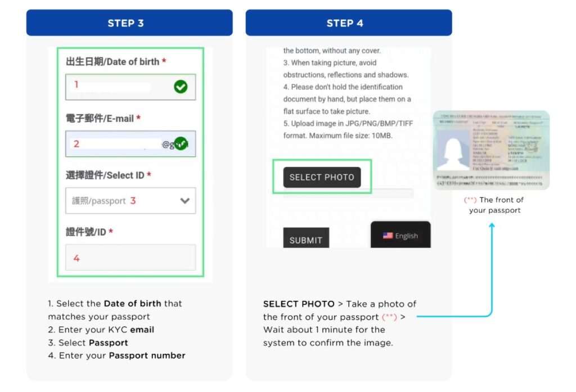Select the STEP 3 header tab
Image resolution: width=576 pixels, height=392 pixels.
pos(129,23)
